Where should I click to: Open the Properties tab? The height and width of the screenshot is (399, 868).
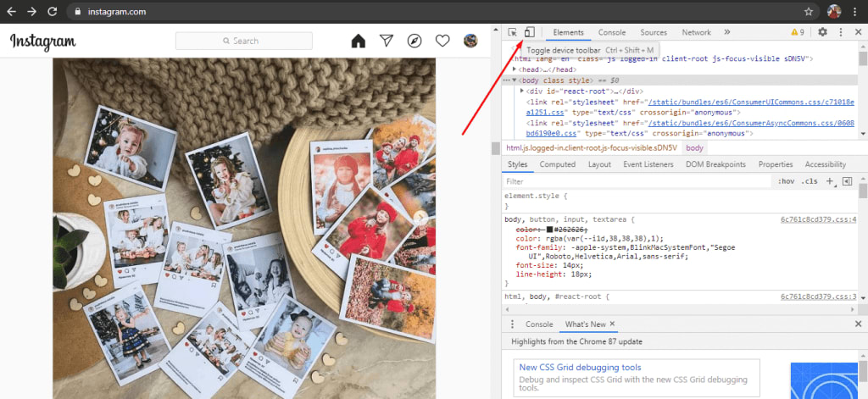(776, 164)
